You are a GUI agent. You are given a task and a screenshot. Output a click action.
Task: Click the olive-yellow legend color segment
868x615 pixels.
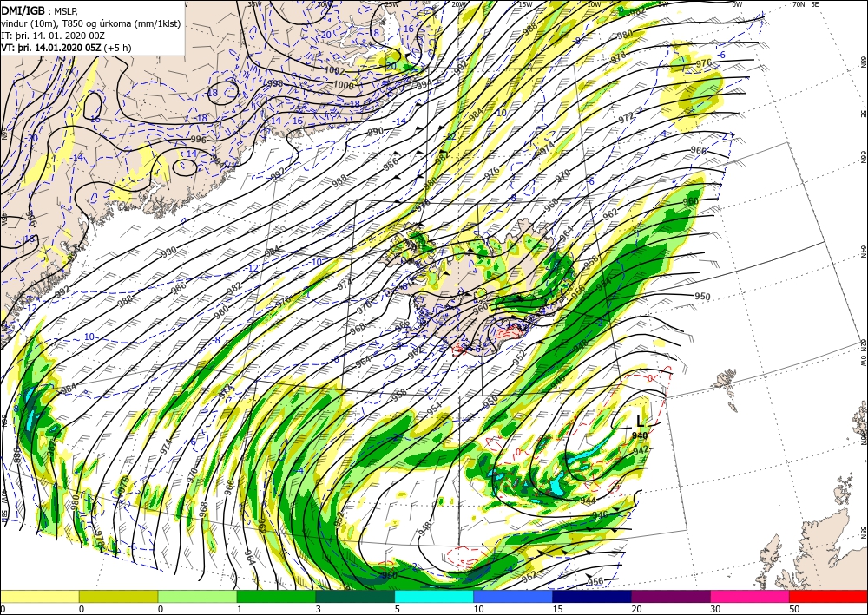118,596
